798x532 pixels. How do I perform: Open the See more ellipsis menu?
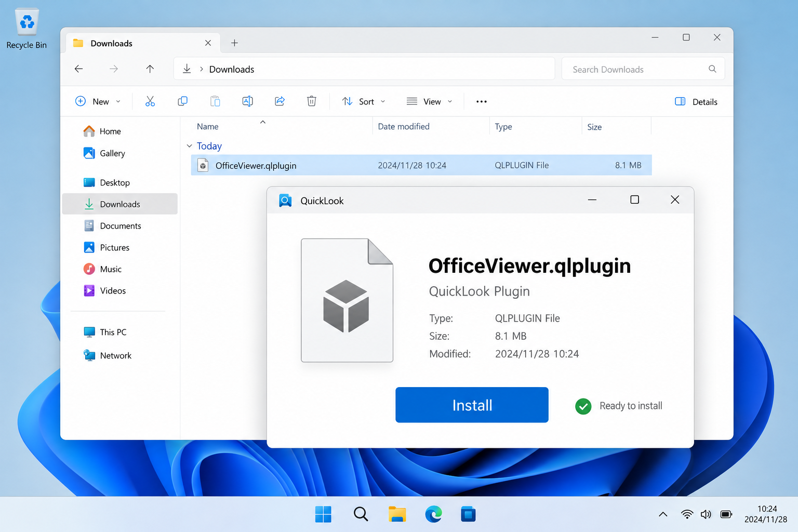(482, 101)
